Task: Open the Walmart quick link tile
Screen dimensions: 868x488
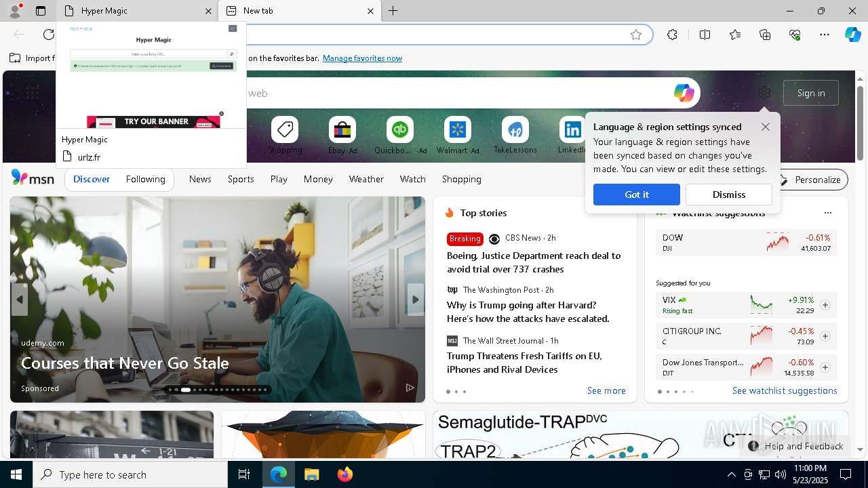Action: tap(458, 136)
